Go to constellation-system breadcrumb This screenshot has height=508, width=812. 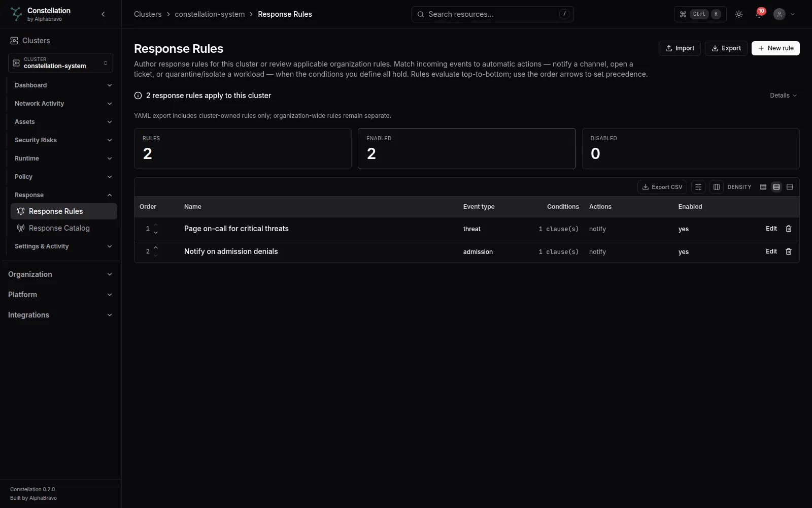tap(210, 14)
